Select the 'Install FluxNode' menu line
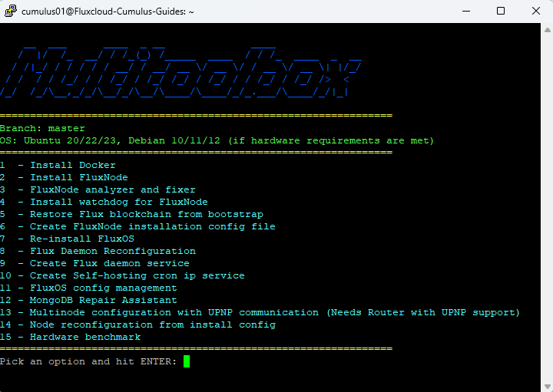This screenshot has width=553, height=392. pyautogui.click(x=79, y=177)
